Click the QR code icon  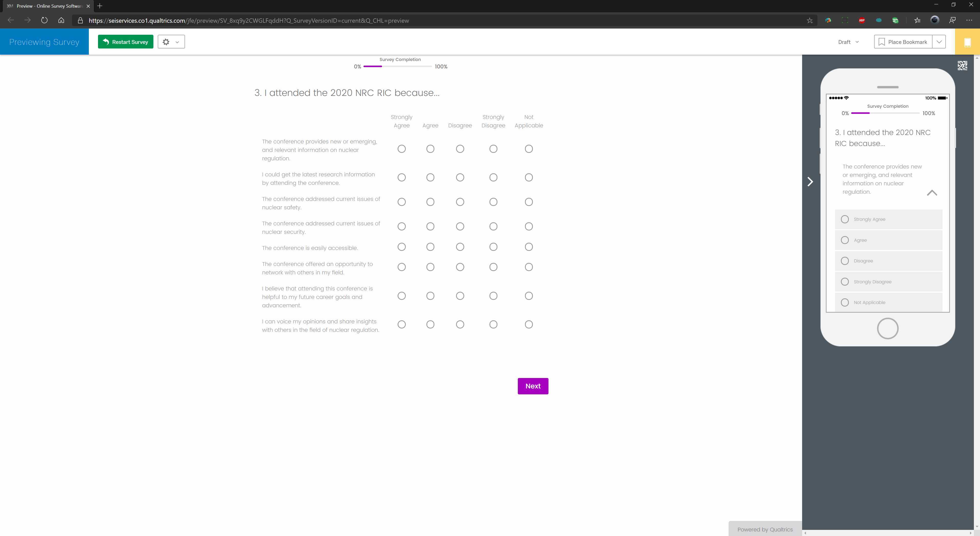(x=962, y=65)
